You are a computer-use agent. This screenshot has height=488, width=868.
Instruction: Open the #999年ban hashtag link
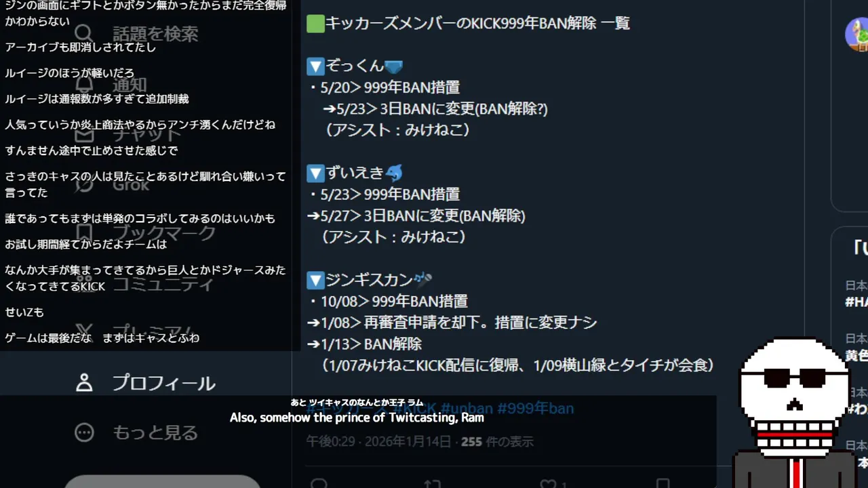pos(536,408)
